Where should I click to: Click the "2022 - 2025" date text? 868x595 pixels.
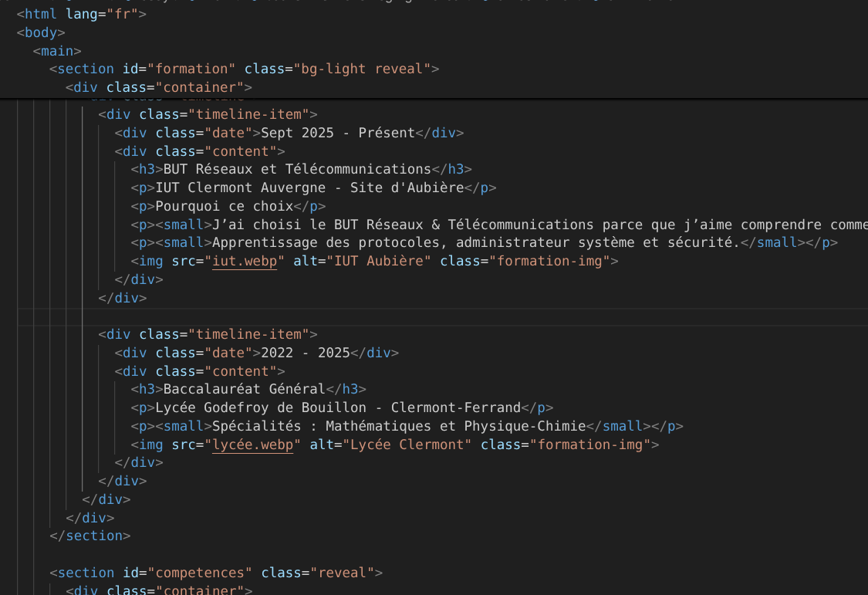pos(305,353)
